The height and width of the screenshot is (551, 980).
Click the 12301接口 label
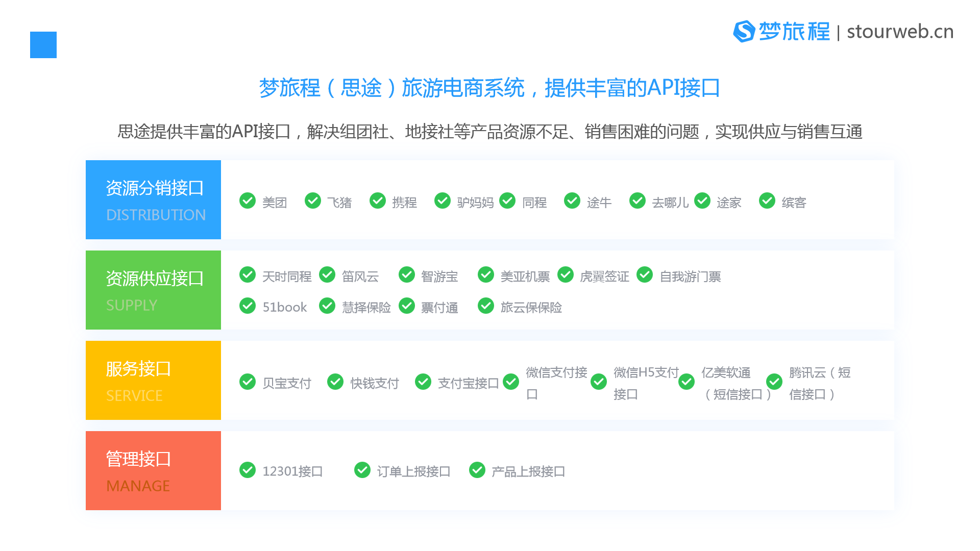pyautogui.click(x=292, y=471)
